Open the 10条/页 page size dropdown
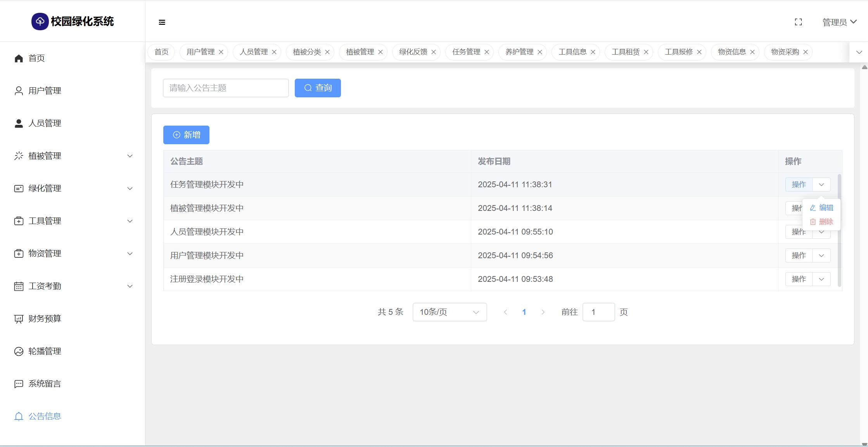Screen dimensions: 868x447 pyautogui.click(x=450, y=312)
